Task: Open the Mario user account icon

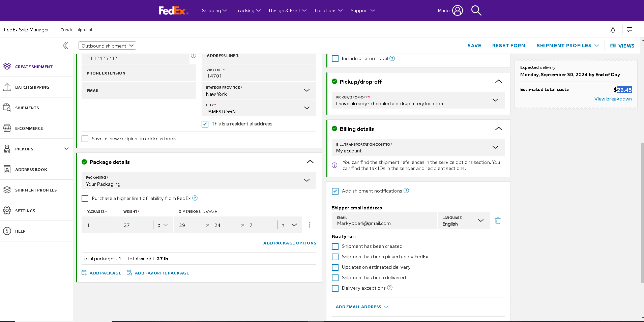Action: tap(458, 10)
